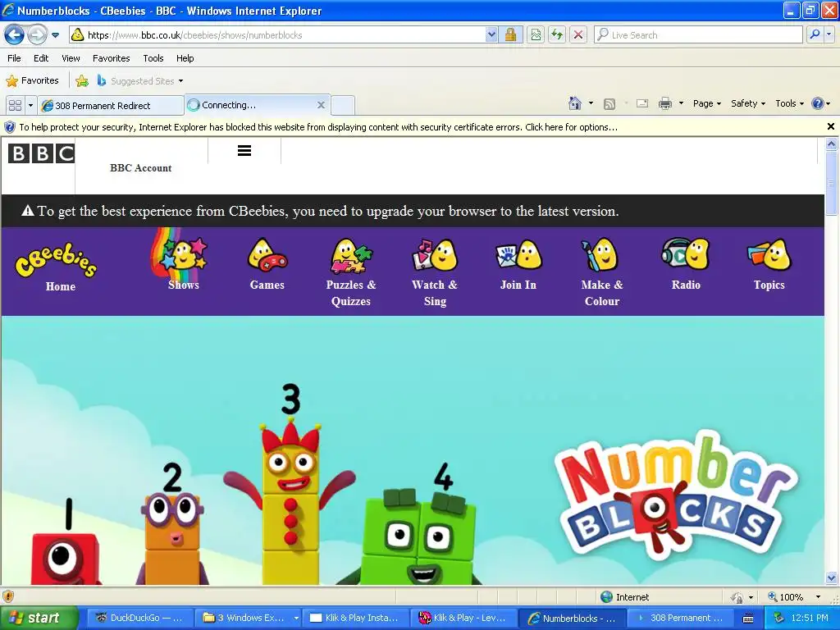The height and width of the screenshot is (630, 840).
Task: Click the Compatibility View broken-page icon
Action: coord(536,35)
